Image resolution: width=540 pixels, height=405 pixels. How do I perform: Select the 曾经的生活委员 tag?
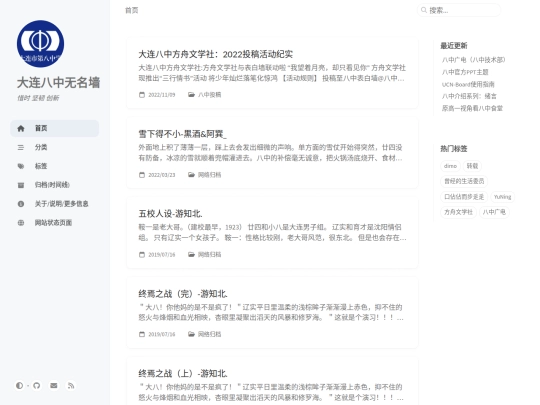pyautogui.click(x=464, y=181)
